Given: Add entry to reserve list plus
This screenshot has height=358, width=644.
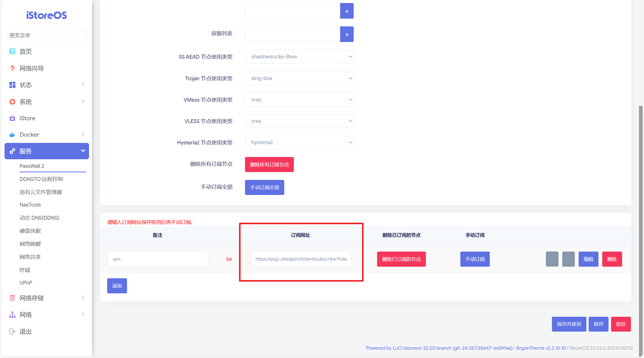Looking at the screenshot, I should pyautogui.click(x=347, y=34).
